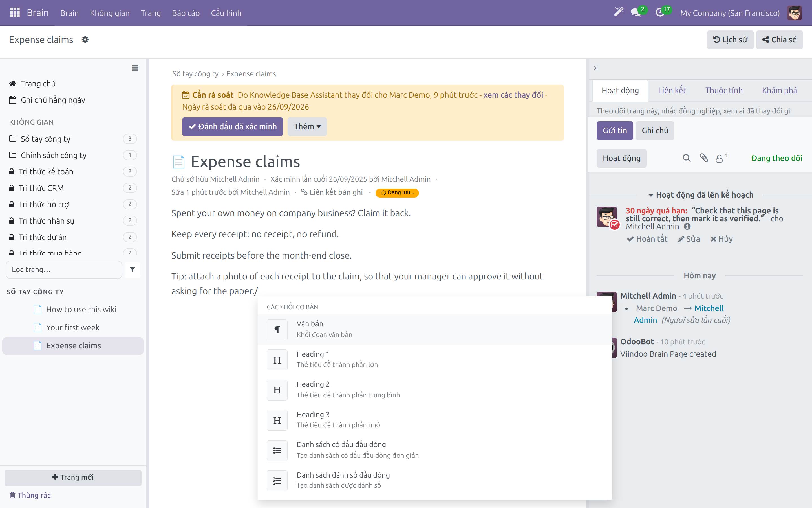Screen dimensions: 812x508
Task: Click in the Lọc trang filter field
Action: (x=64, y=270)
